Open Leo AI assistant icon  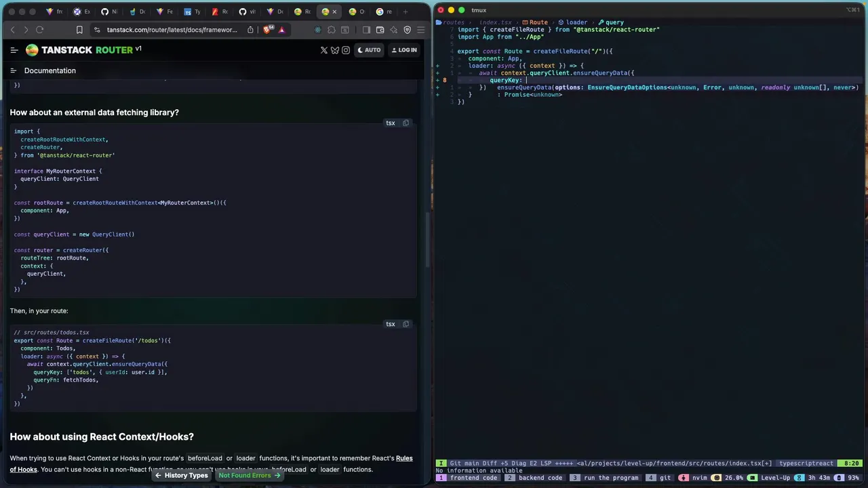coord(393,30)
